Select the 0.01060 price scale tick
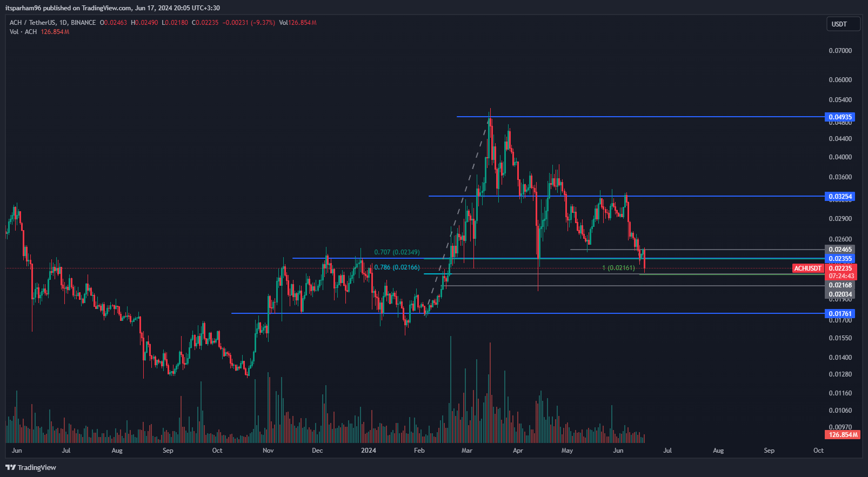868x477 pixels. (840, 411)
